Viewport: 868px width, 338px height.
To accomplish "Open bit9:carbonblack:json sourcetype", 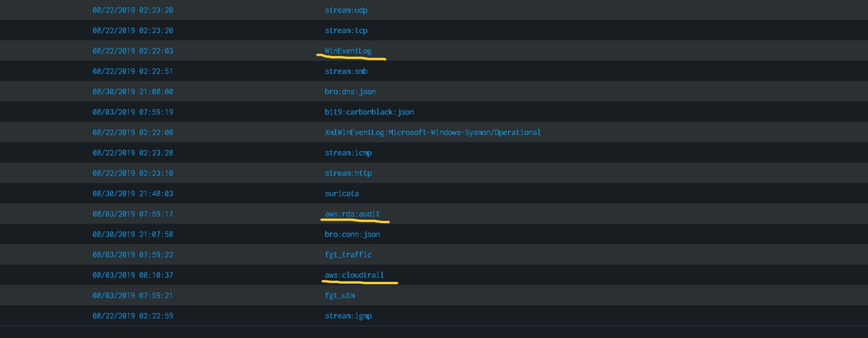I will point(369,112).
